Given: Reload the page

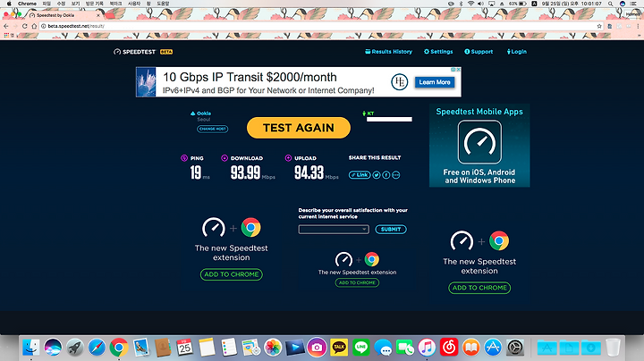Looking at the screenshot, I should [25, 26].
